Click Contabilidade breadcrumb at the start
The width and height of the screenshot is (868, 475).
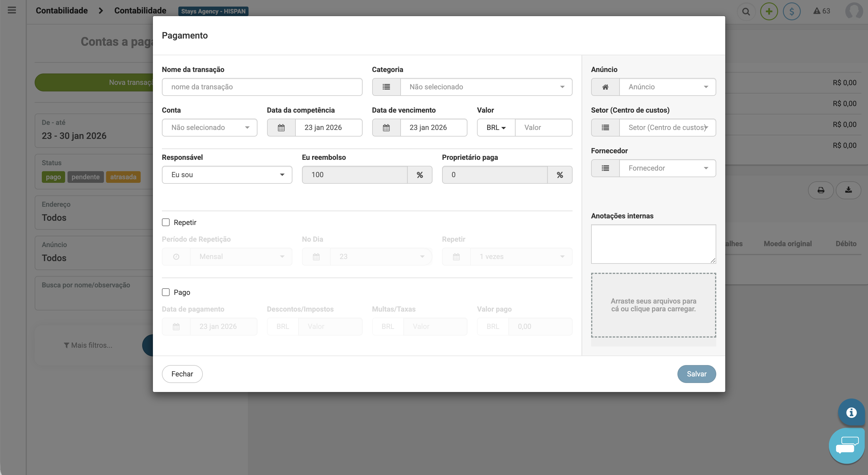[x=62, y=11]
